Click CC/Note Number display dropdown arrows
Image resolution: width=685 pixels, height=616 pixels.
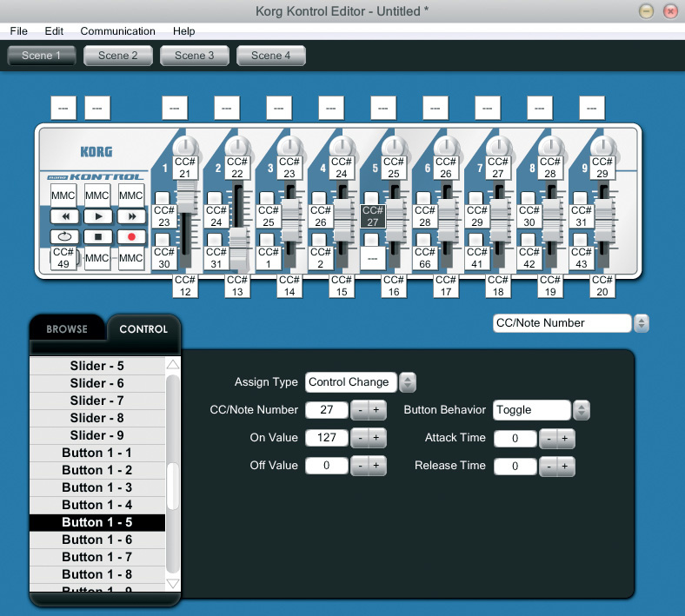642,323
